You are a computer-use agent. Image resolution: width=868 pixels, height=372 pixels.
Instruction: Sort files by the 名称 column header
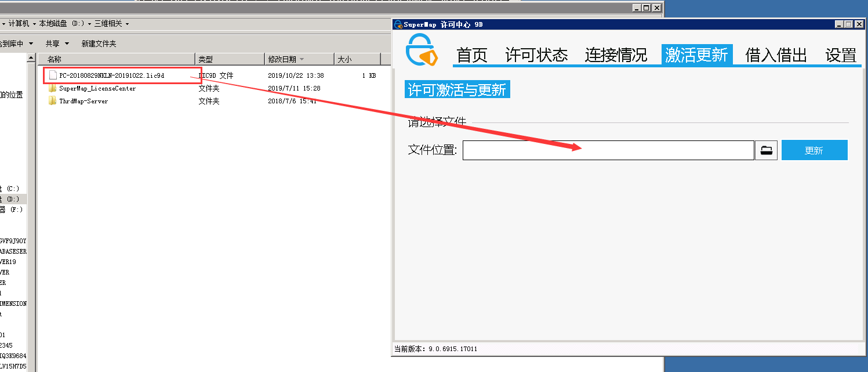(116, 59)
